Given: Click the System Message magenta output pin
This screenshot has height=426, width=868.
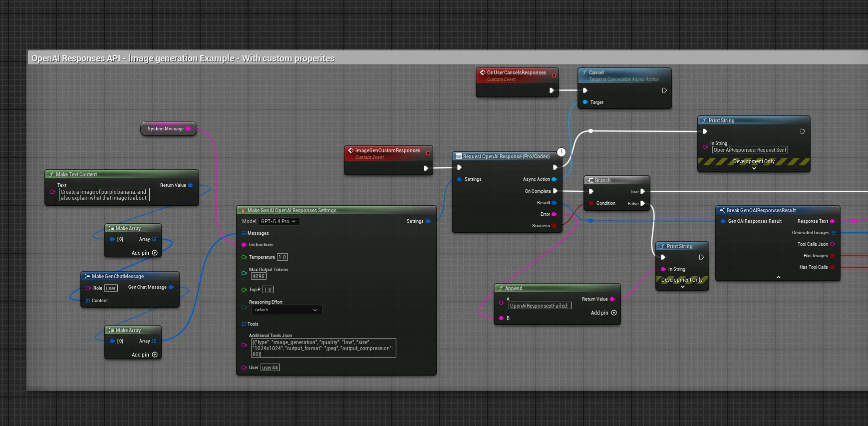Looking at the screenshot, I should pos(188,129).
